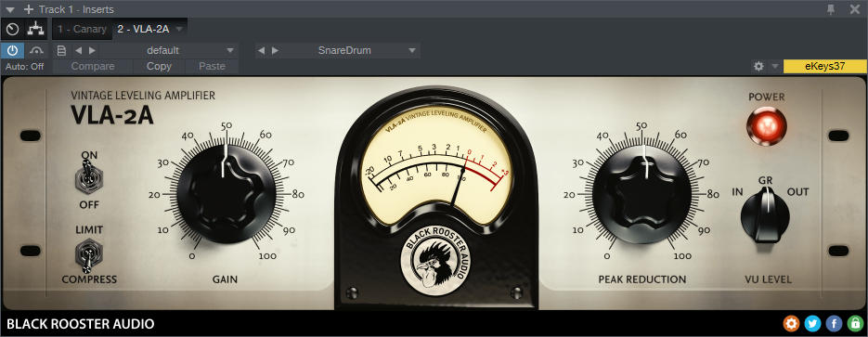
Task: Switch to the 1 - Canary insert tab
Action: [x=82, y=29]
